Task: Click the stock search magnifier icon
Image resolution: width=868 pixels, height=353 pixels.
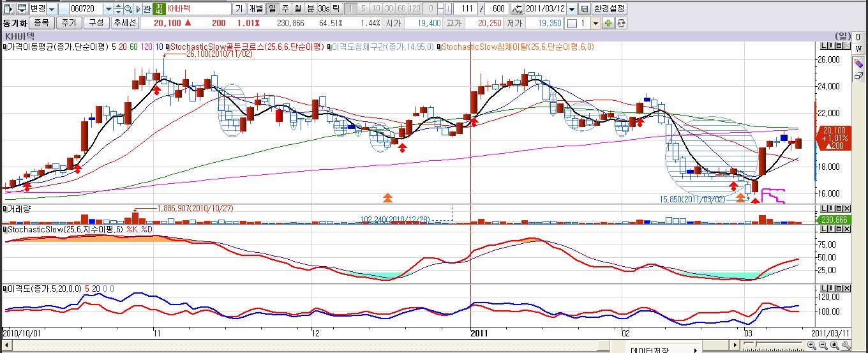Action: tap(128, 9)
